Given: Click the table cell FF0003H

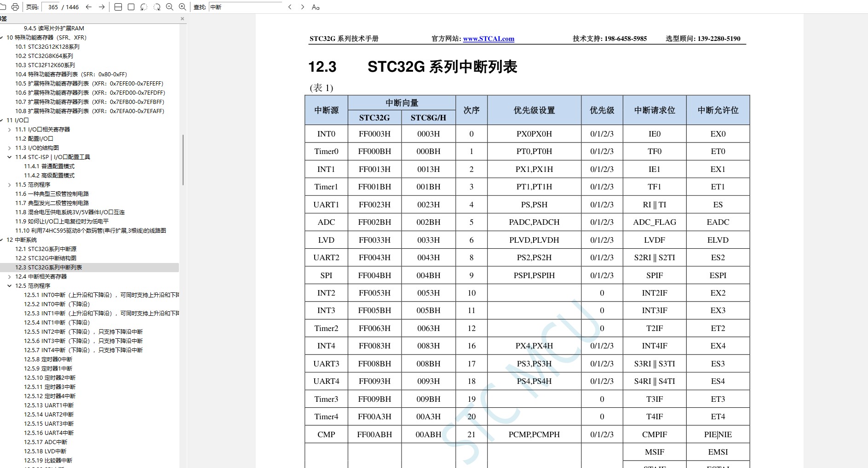Looking at the screenshot, I should pos(375,134).
